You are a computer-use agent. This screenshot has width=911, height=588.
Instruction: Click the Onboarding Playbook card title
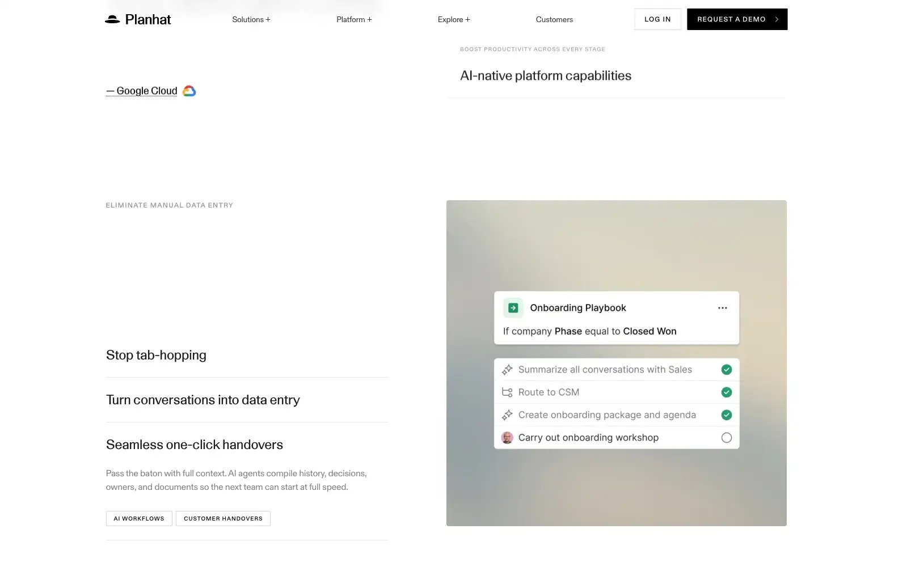pos(578,308)
